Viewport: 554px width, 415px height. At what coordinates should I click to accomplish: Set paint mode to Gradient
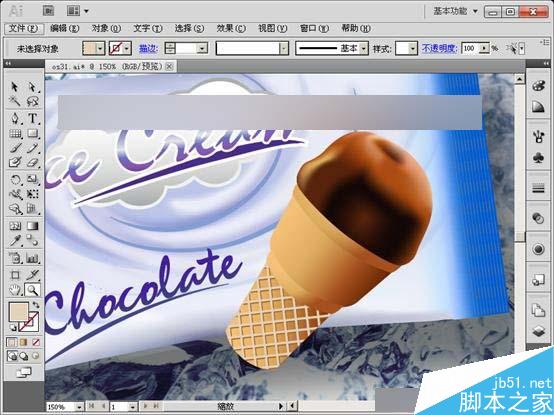click(x=24, y=342)
